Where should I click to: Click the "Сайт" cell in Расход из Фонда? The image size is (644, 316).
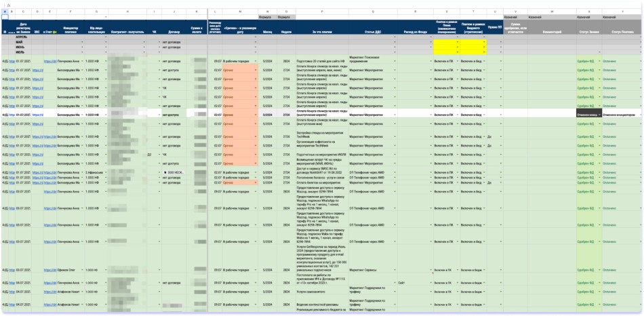pos(401,282)
